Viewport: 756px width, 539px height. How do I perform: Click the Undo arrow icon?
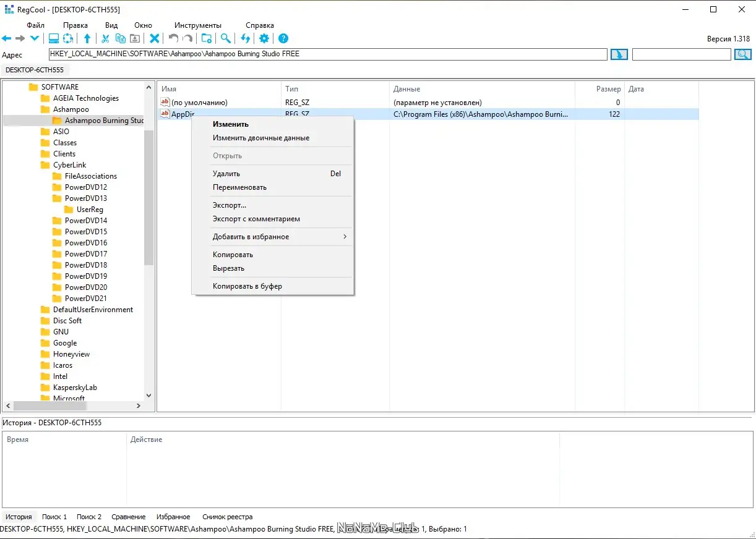coord(174,38)
